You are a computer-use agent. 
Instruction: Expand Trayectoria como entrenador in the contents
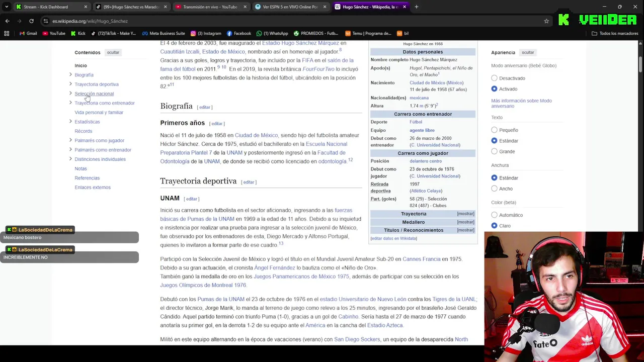70,103
